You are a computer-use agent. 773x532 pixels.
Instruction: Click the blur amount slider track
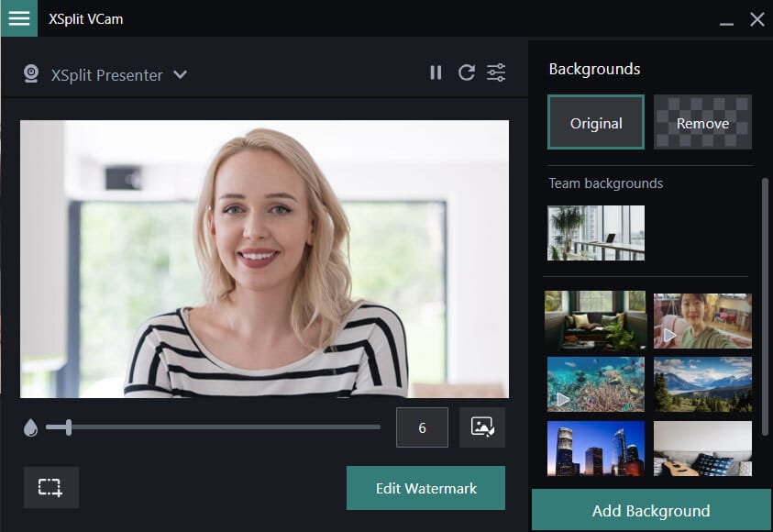point(213,427)
